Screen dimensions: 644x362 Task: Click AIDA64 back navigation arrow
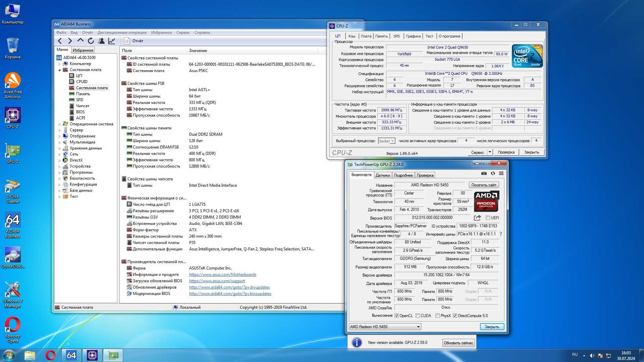pos(60,41)
